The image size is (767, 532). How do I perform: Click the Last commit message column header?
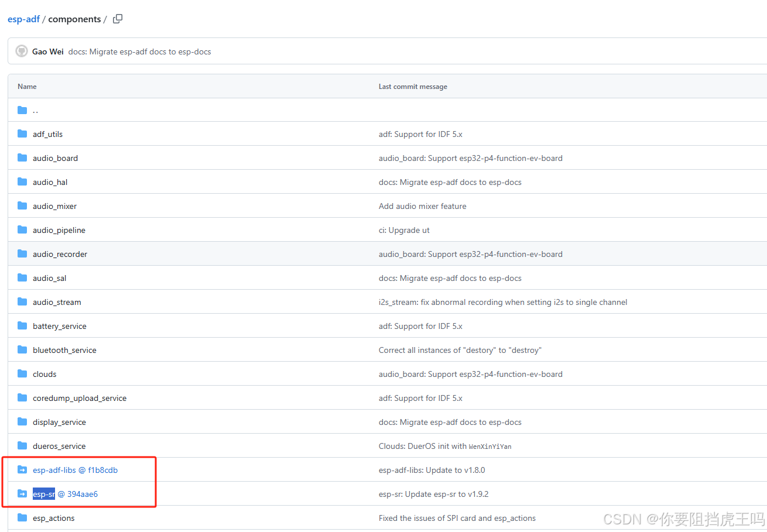pos(413,86)
